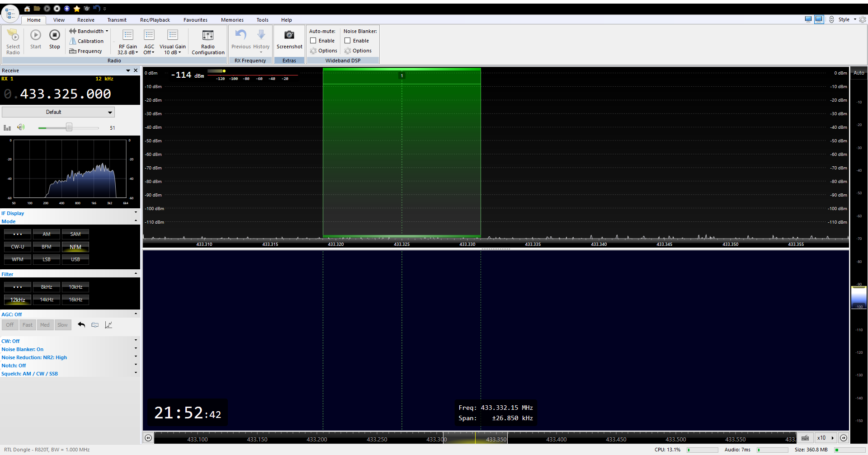Open the Bandwidth dropdown

(89, 31)
